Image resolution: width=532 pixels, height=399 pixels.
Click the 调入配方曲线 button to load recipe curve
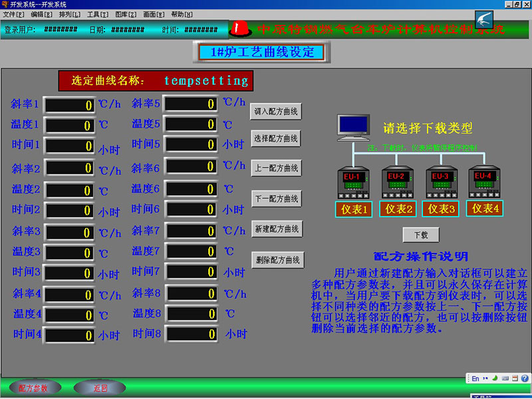(x=277, y=111)
